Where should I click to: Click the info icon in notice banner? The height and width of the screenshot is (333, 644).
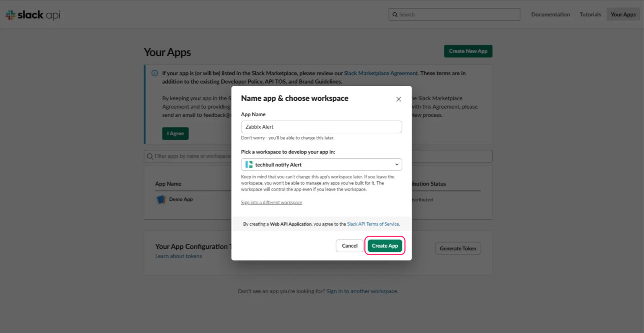tap(155, 73)
